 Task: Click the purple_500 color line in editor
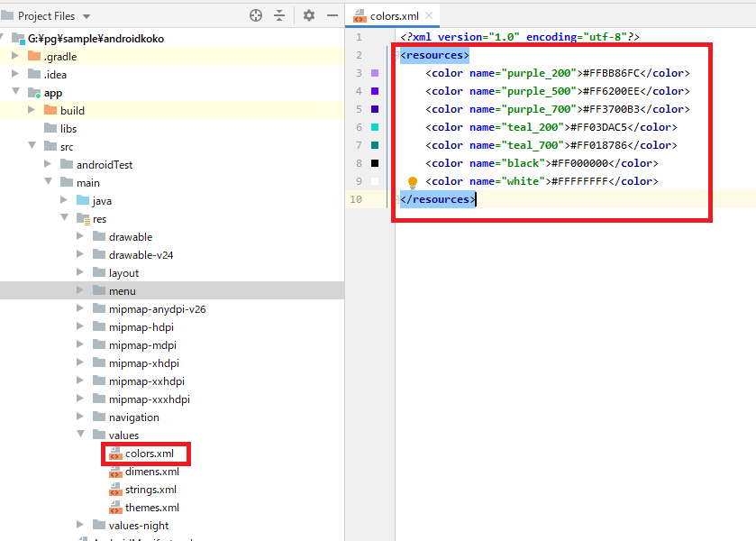[558, 91]
